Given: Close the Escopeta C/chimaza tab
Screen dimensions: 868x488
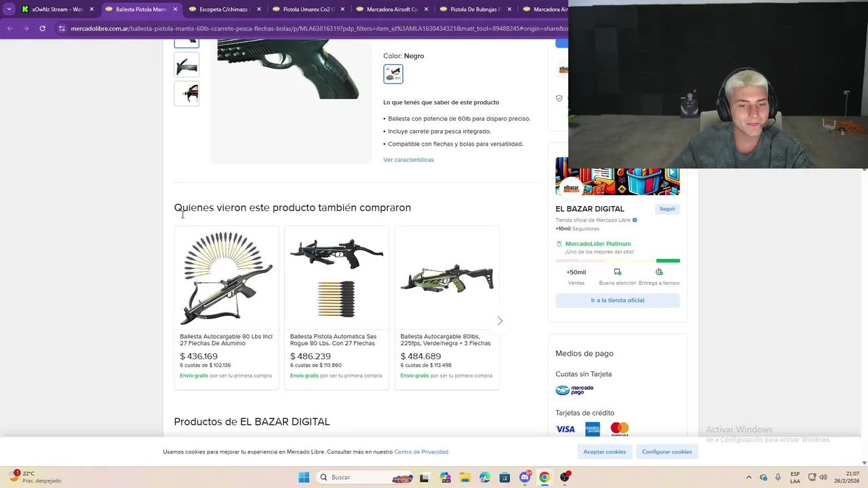Looking at the screenshot, I should coord(258,9).
